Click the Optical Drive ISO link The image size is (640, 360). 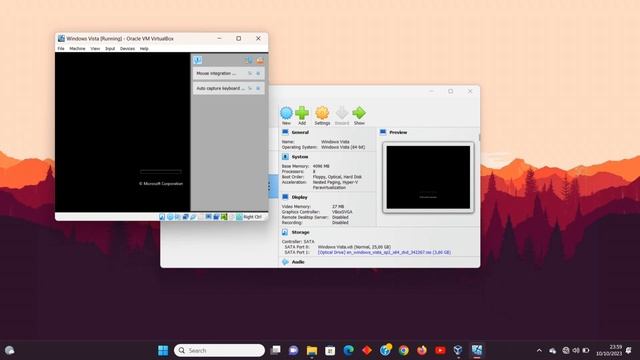[384, 252]
